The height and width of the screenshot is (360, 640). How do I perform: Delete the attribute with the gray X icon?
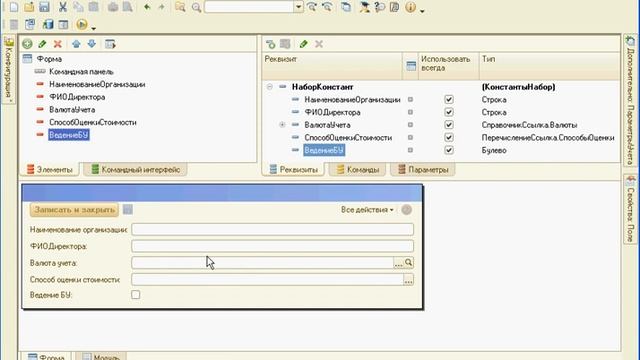(319, 44)
